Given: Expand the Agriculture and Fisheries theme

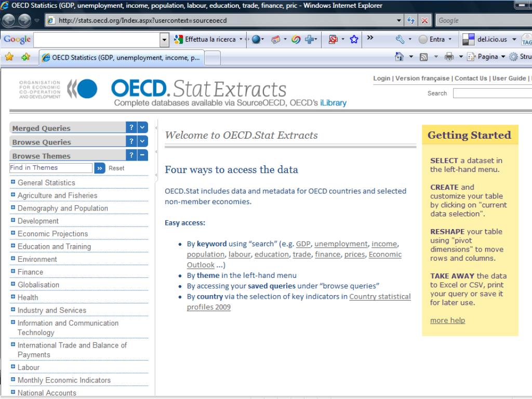Looking at the screenshot, I should pyautogui.click(x=13, y=195).
